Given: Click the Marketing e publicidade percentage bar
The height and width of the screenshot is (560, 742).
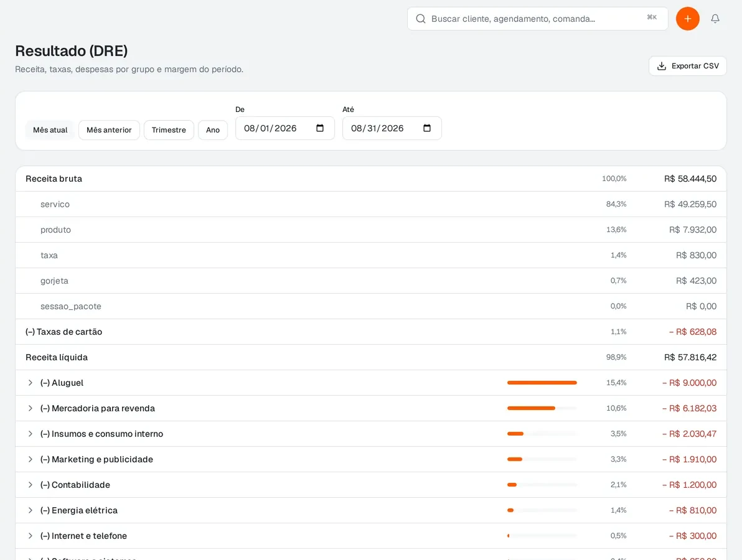Looking at the screenshot, I should (x=542, y=459).
